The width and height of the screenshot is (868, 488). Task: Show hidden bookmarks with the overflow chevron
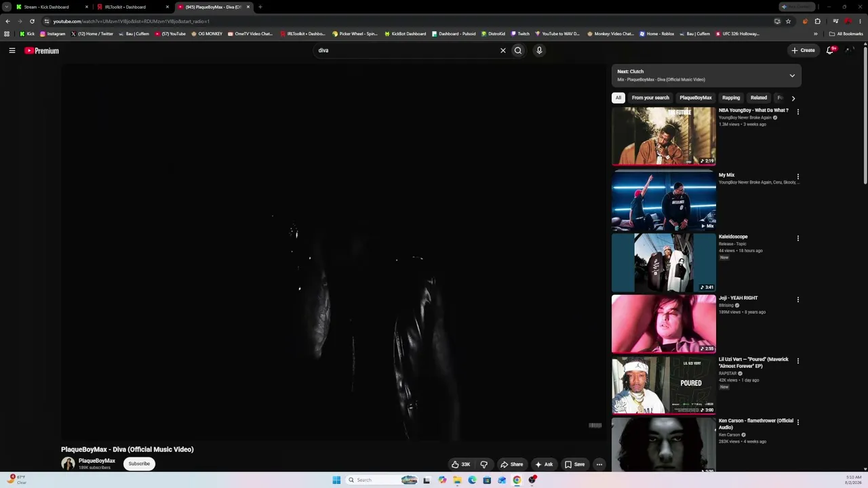tap(816, 34)
